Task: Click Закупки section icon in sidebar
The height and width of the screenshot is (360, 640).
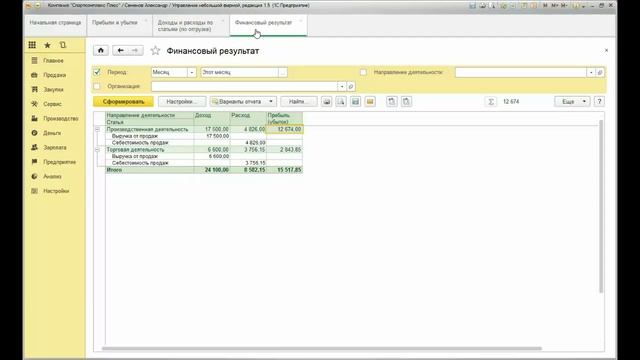Action: click(34, 89)
